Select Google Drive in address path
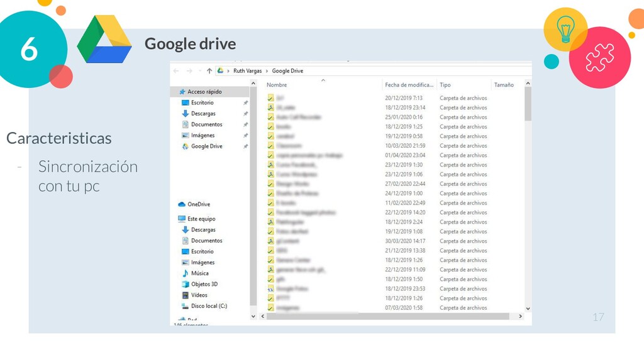This screenshot has height=362, width=644. click(x=287, y=71)
